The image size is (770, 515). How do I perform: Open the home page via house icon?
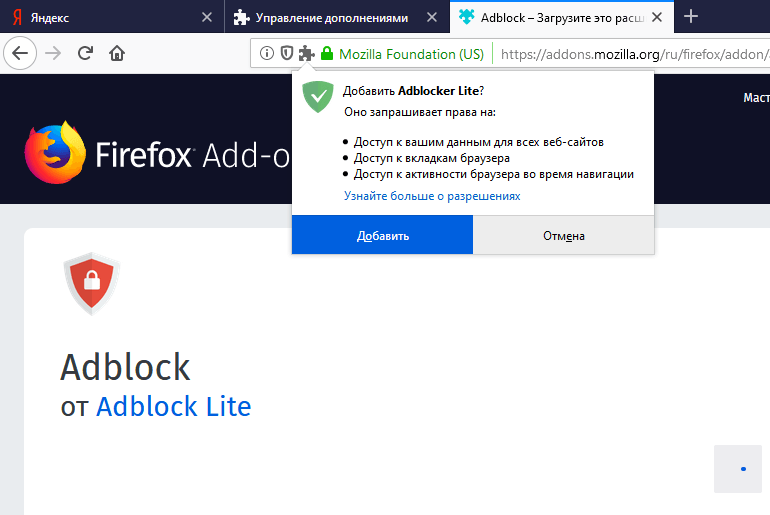click(117, 53)
